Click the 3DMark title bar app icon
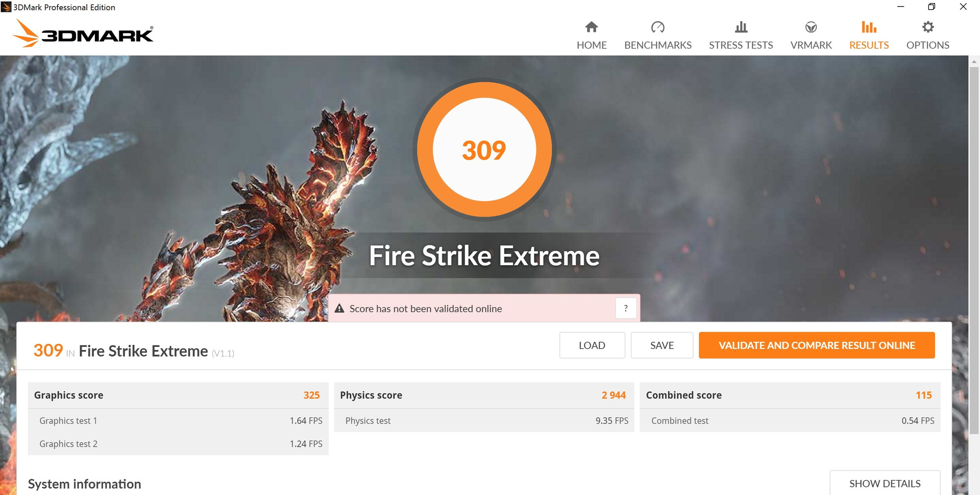This screenshot has height=495, width=980. click(6, 7)
